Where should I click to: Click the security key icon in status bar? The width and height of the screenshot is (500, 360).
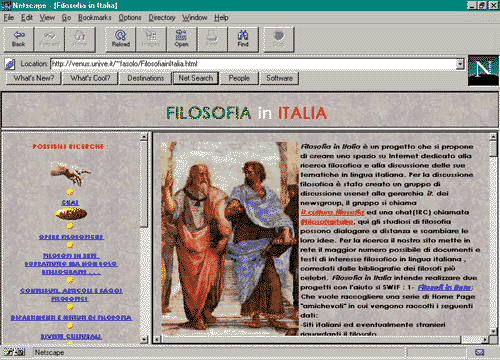click(x=13, y=352)
